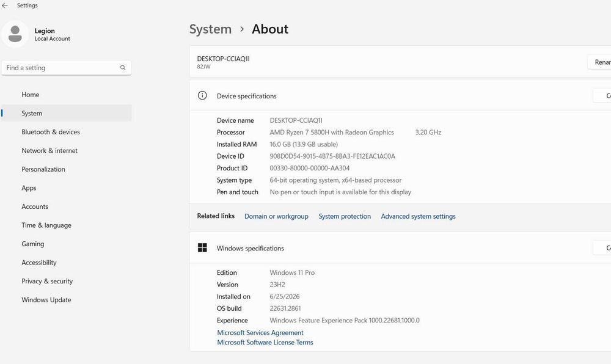611x364 pixels.
Task: Open Bluetooth & devices settings
Action: pyautogui.click(x=66, y=132)
